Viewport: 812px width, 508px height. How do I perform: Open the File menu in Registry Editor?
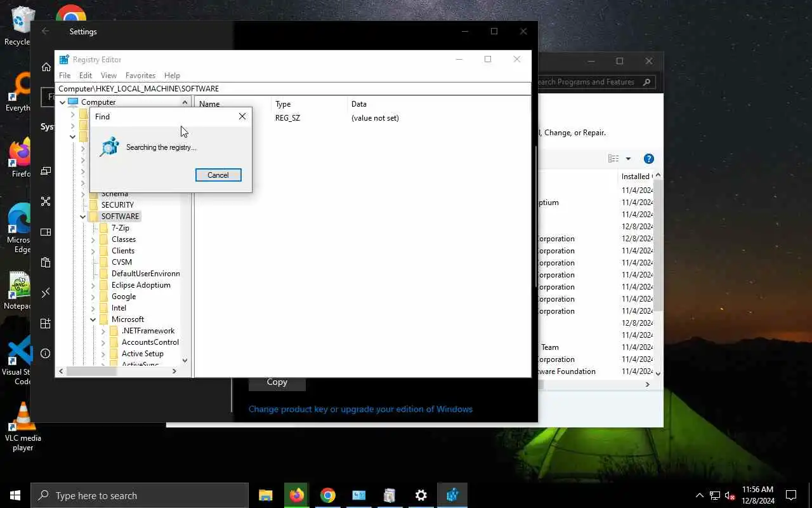[x=65, y=75]
